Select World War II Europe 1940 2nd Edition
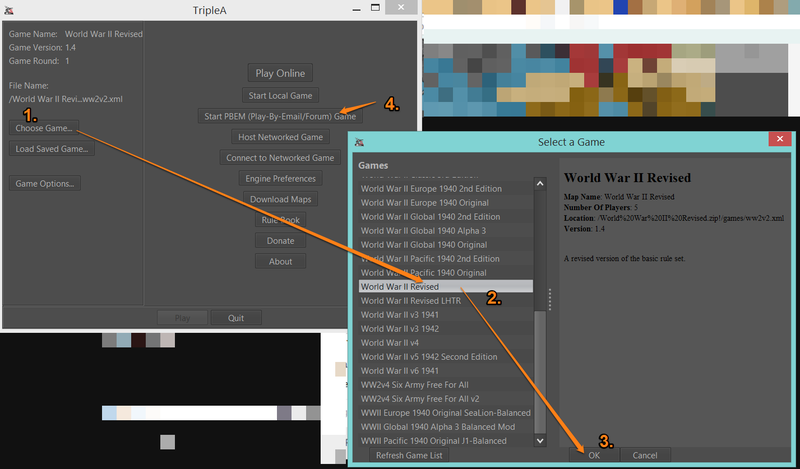The image size is (800, 469). coord(446,189)
